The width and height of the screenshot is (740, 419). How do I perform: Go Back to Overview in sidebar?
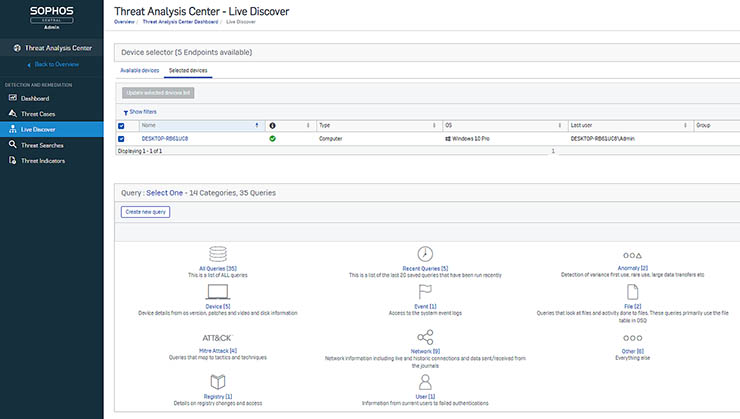[56, 64]
